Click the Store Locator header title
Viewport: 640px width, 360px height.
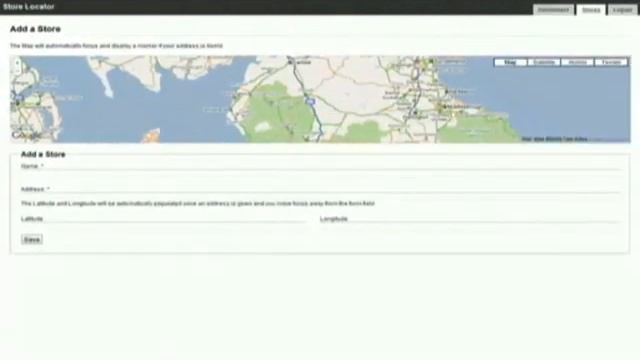pyautogui.click(x=29, y=7)
